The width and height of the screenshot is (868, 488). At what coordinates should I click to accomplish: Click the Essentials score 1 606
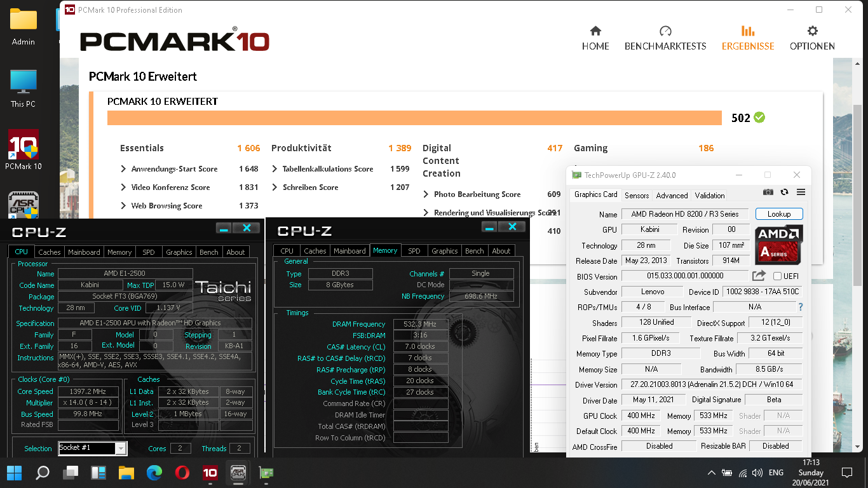[x=249, y=148]
